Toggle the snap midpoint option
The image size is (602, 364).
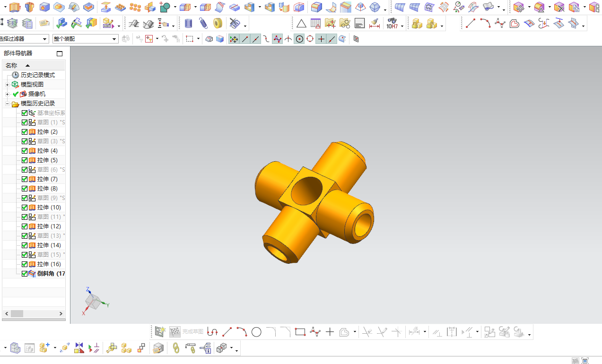pos(255,39)
